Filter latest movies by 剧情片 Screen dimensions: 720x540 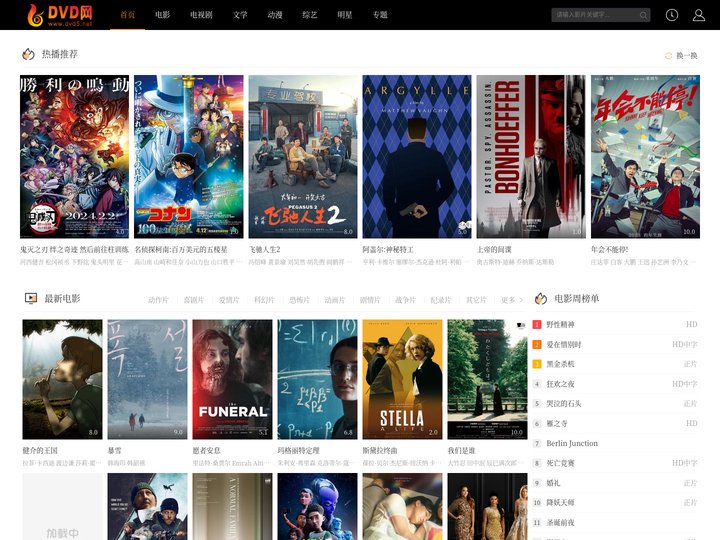pyautogui.click(x=370, y=300)
